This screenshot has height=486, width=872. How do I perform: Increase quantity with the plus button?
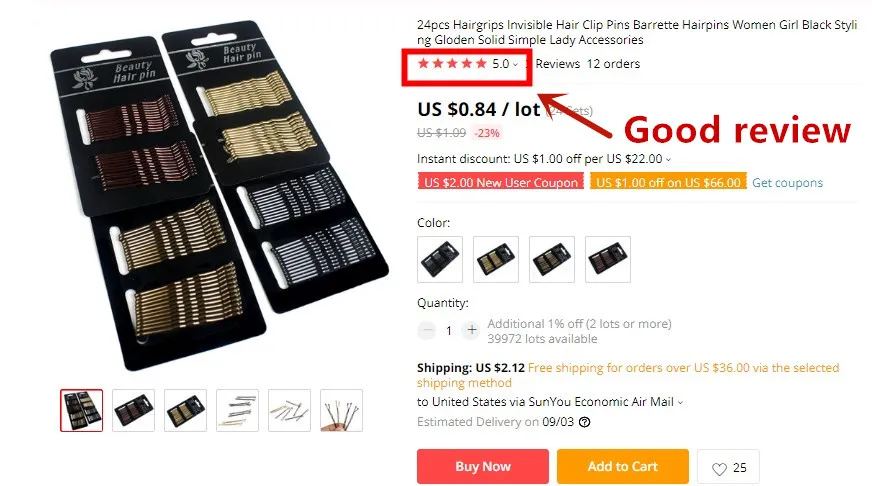471,330
